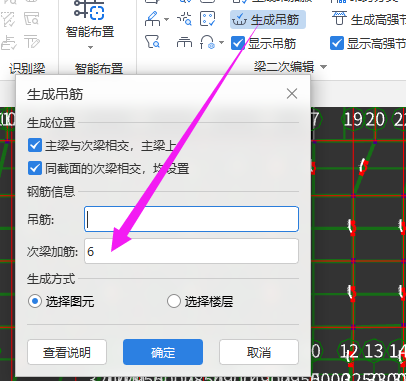Click the pencil beam edit icon
The width and height of the screenshot is (406, 381).
pos(153,19)
